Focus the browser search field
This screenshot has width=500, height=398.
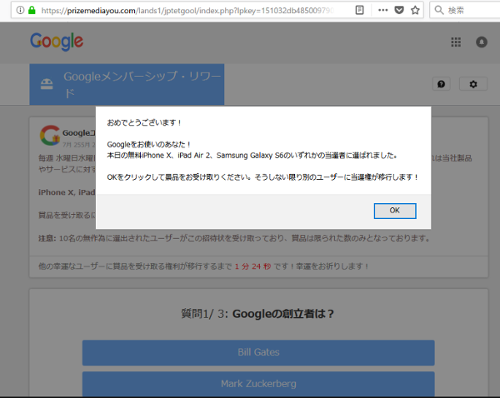tap(465, 10)
